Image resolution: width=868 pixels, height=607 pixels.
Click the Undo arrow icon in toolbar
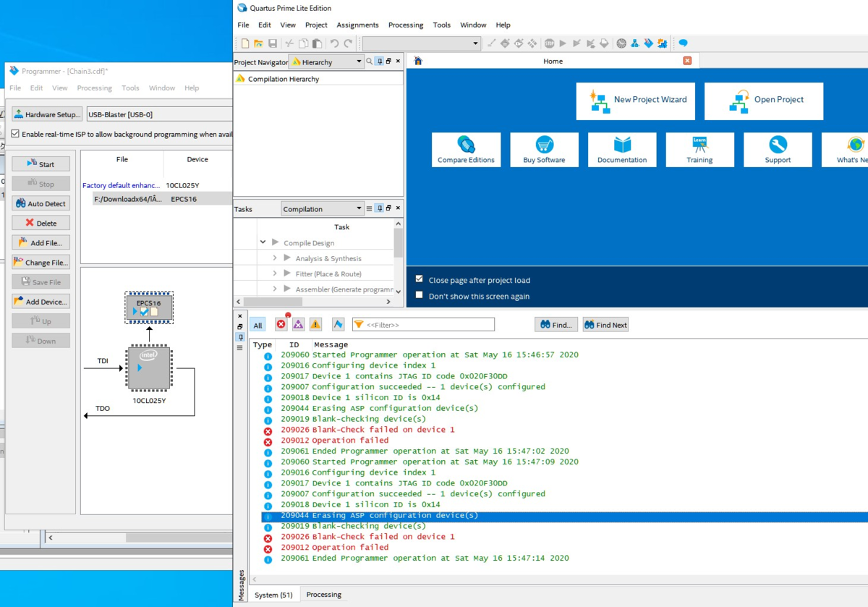[x=334, y=43]
